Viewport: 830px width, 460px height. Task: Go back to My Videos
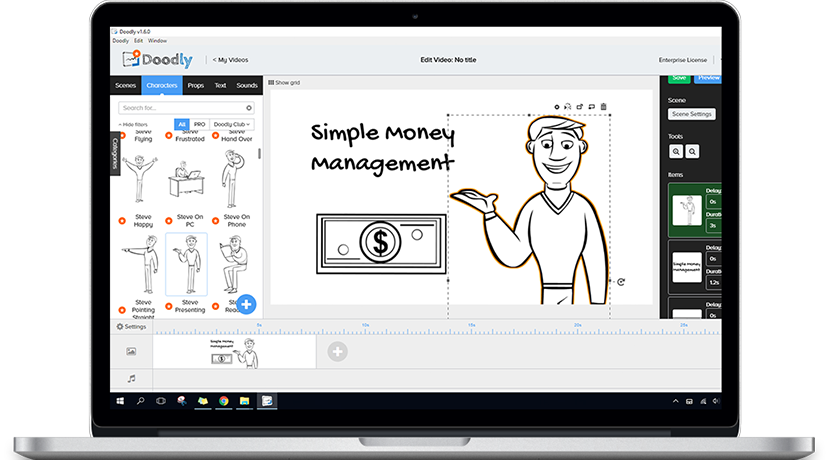(230, 60)
